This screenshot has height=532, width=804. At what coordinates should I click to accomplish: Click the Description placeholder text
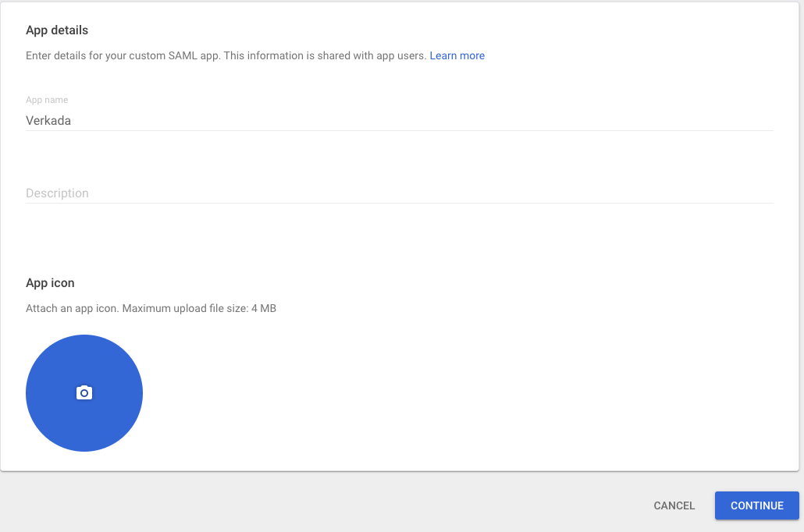(57, 193)
